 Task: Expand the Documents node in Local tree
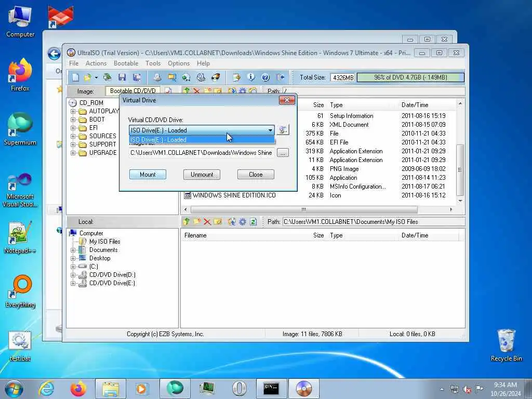click(73, 250)
